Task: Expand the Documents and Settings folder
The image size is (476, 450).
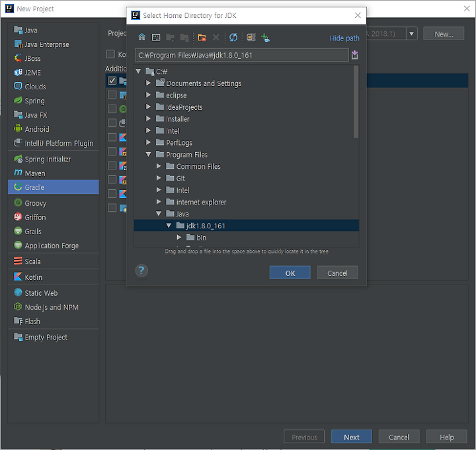Action: pyautogui.click(x=148, y=83)
